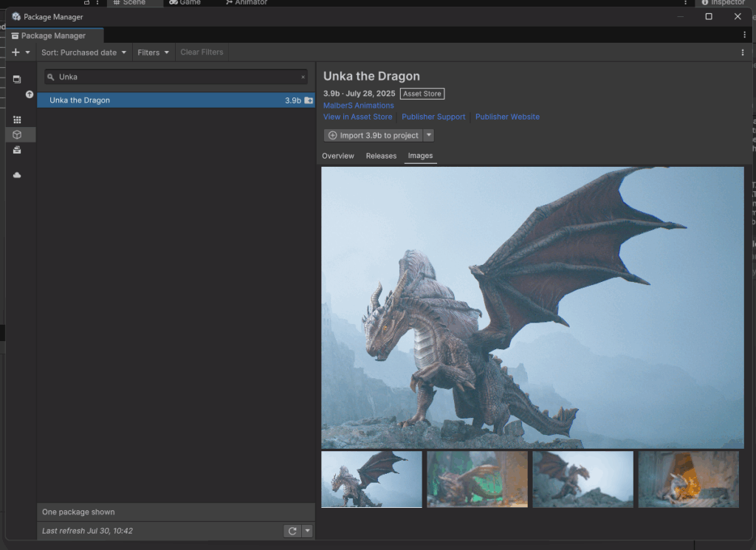Select the Unka the Dragon row in the package list
Screen dimensions: 756x550
[x=176, y=100]
